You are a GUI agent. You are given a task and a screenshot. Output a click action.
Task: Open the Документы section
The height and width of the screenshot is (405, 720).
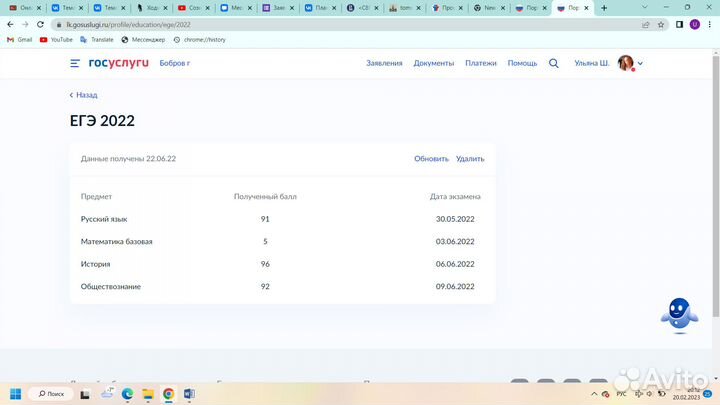click(x=433, y=63)
